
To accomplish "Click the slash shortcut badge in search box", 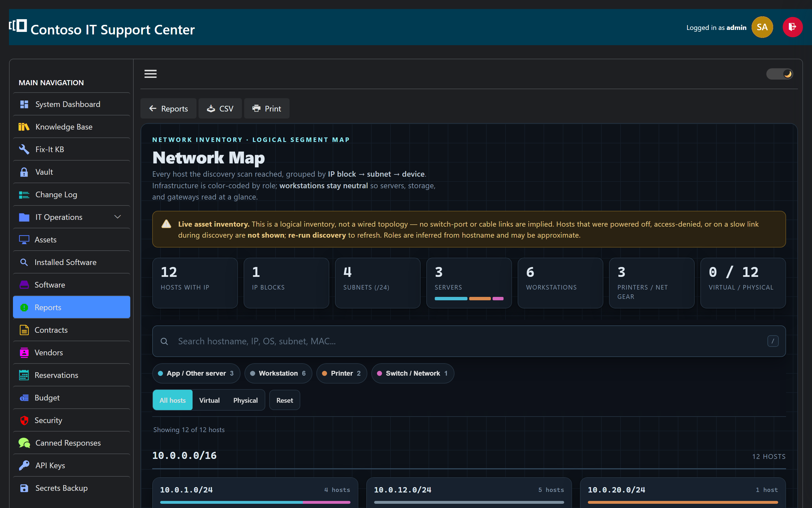I will [x=773, y=341].
